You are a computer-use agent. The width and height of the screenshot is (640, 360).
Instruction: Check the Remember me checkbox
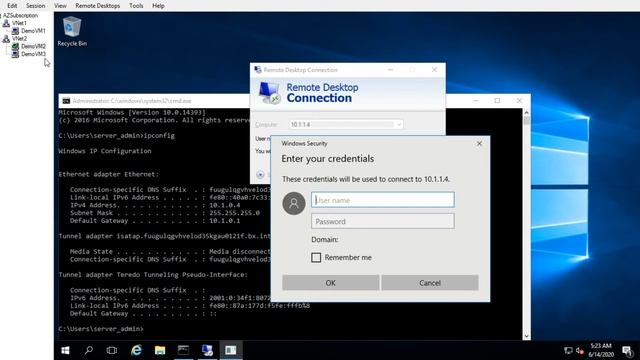click(316, 258)
